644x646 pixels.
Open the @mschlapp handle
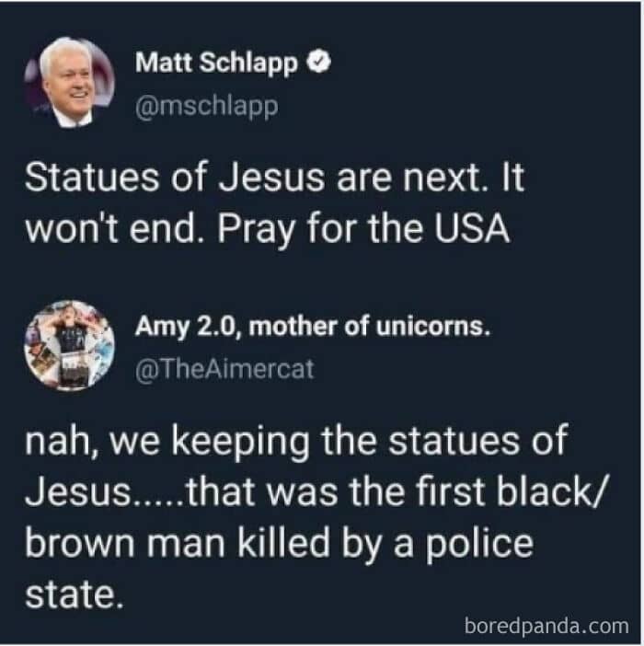click(207, 107)
